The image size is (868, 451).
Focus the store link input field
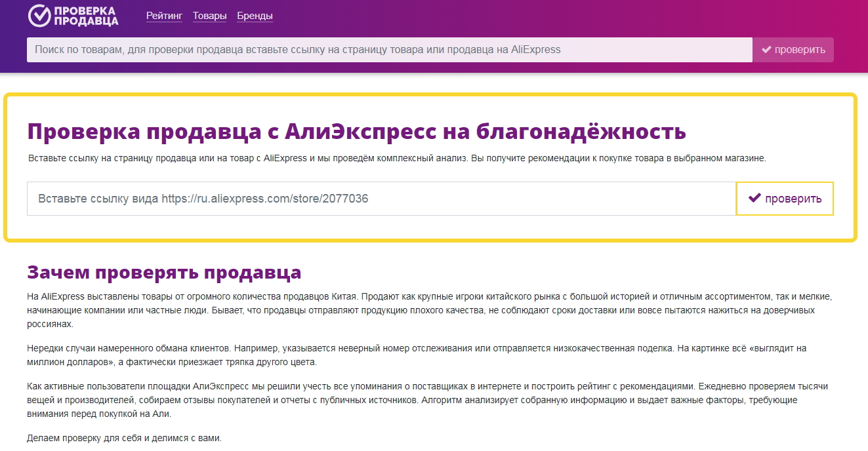point(381,199)
